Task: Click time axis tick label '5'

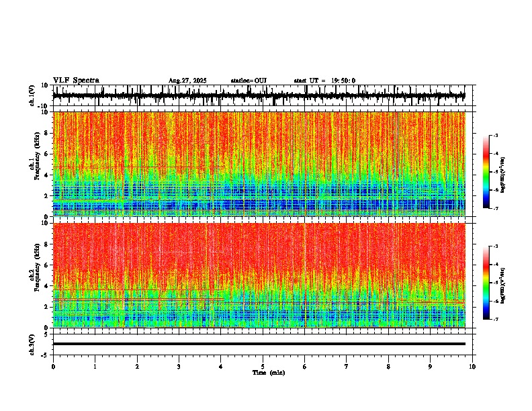Action: [263, 367]
